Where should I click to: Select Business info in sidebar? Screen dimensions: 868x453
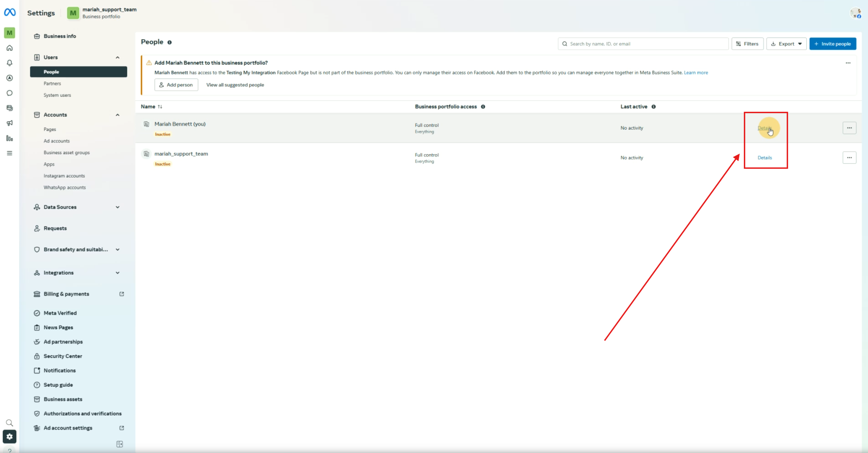[x=60, y=36]
